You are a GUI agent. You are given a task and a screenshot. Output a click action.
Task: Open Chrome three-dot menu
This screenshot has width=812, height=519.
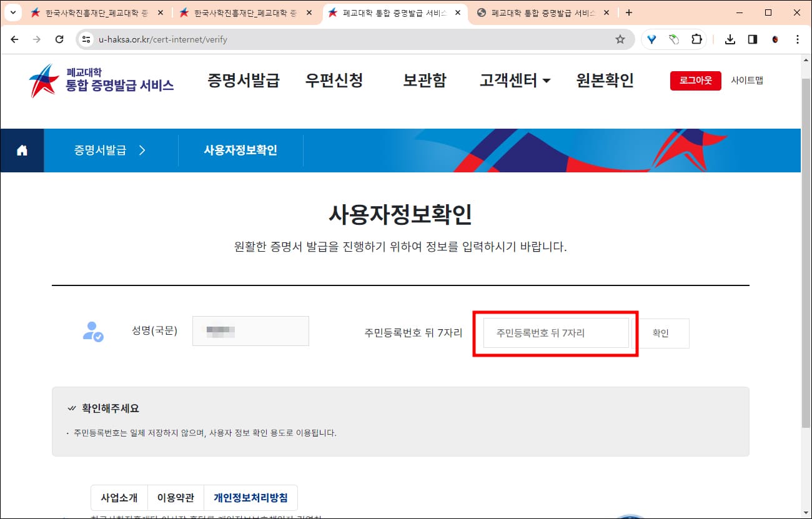797,39
